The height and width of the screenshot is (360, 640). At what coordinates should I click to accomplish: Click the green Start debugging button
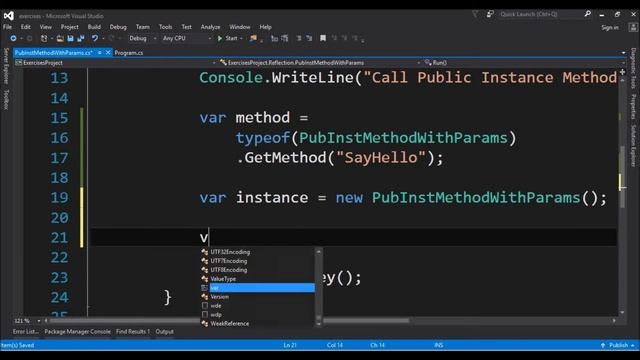tap(227, 38)
